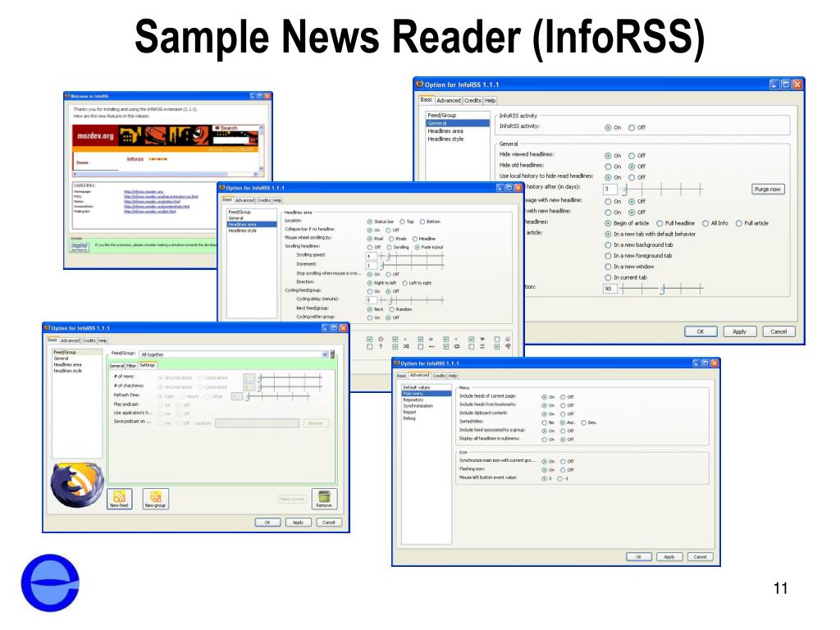Click the Scrolling speed slider

pyautogui.click(x=412, y=256)
